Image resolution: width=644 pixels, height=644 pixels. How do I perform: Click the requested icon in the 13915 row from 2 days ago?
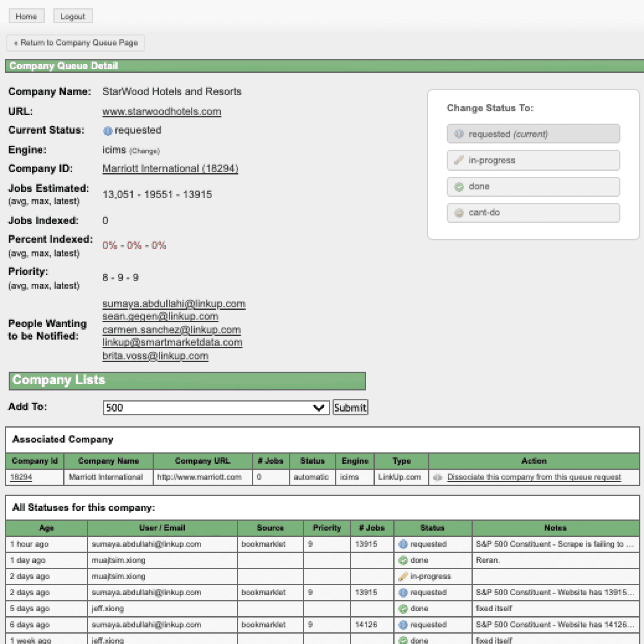pos(403,593)
